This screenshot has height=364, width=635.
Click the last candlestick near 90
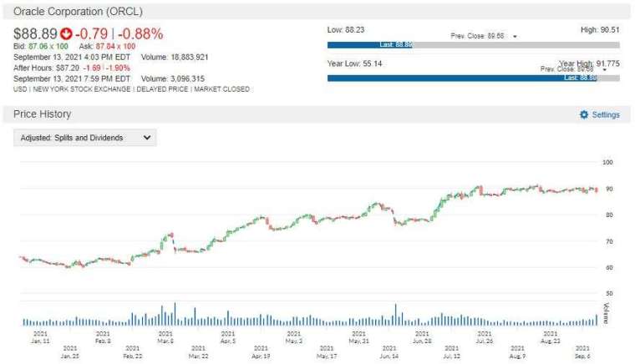click(x=597, y=190)
